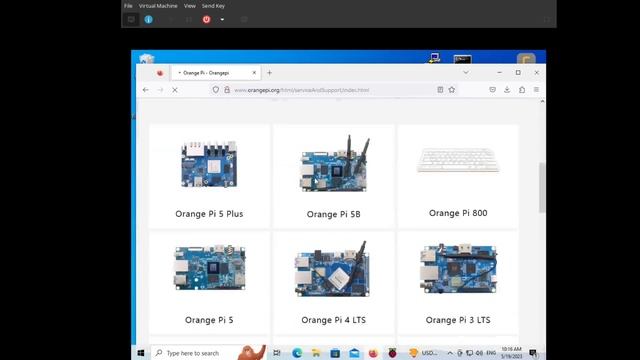
Task: Open the Firefox hamburger application menu
Action: point(536,90)
